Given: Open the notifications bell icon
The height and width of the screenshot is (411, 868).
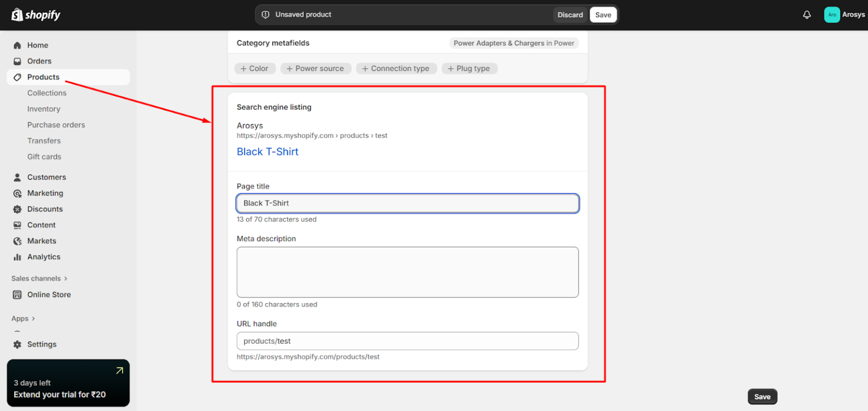Looking at the screenshot, I should (x=806, y=15).
